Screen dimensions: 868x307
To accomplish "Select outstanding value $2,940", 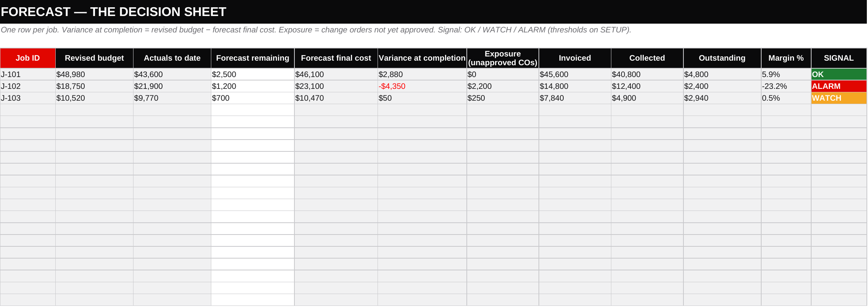I will coord(722,98).
